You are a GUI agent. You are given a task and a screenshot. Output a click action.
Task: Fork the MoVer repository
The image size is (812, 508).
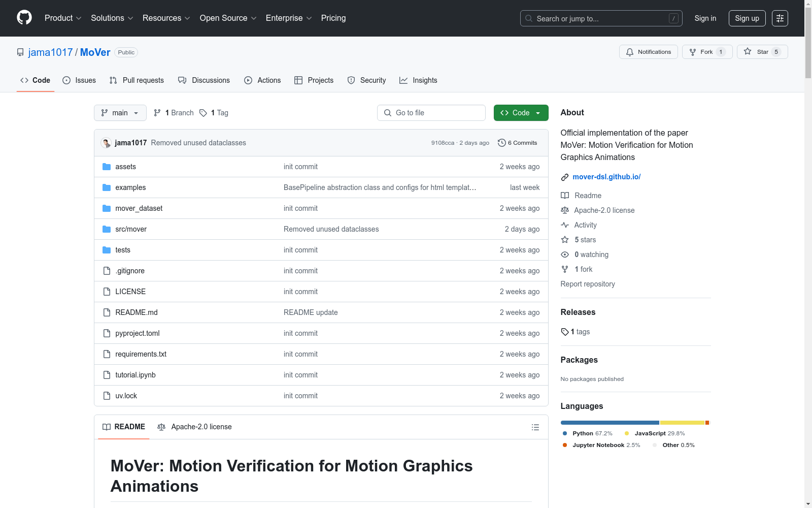tap(707, 52)
